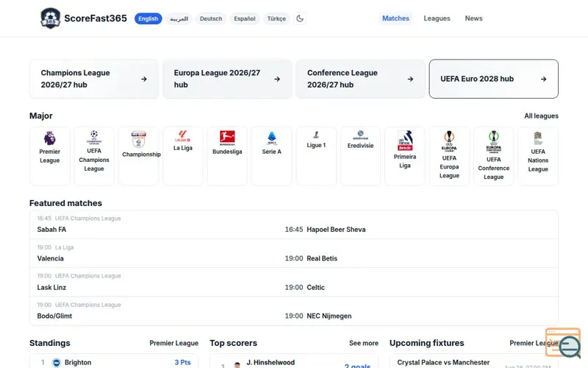Switch language to Español
Screen dimensions: 588x368
coord(245,19)
